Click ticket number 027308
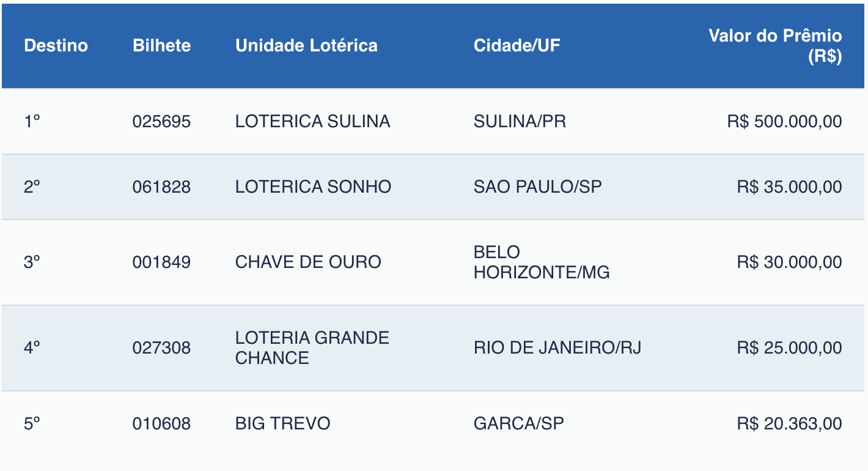The height and width of the screenshot is (471, 868). [x=161, y=348]
